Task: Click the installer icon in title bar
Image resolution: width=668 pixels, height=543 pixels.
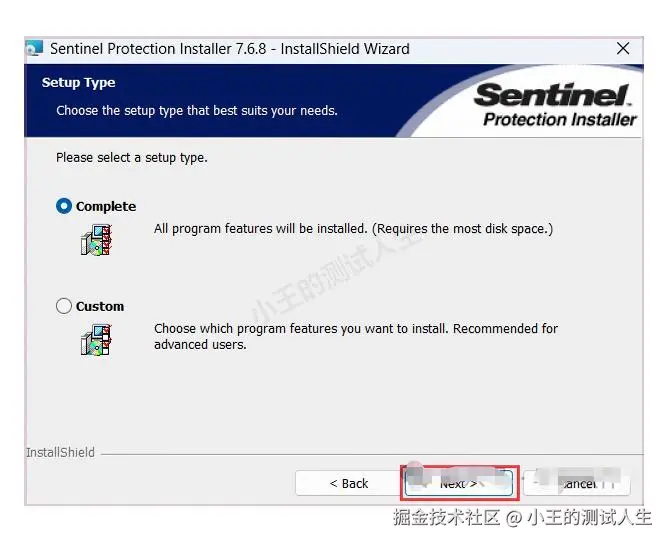Action: [34, 49]
